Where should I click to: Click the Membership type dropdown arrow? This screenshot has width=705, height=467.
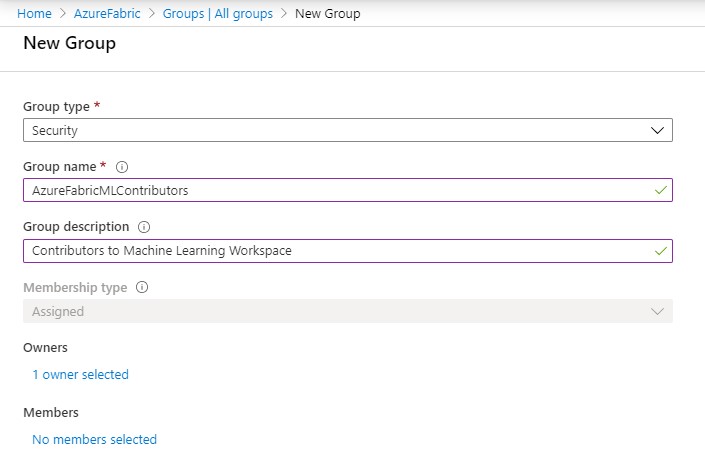(657, 311)
